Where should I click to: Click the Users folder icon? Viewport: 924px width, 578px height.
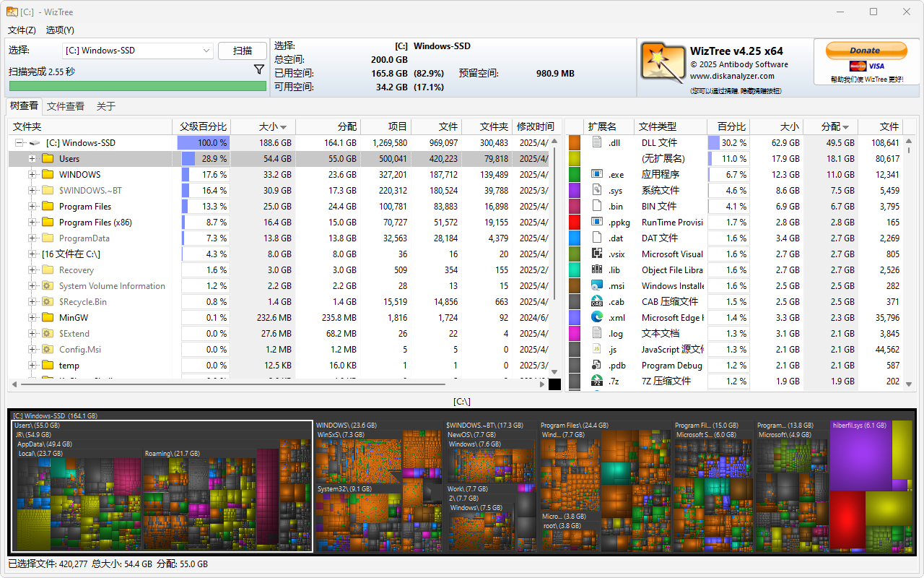point(48,158)
